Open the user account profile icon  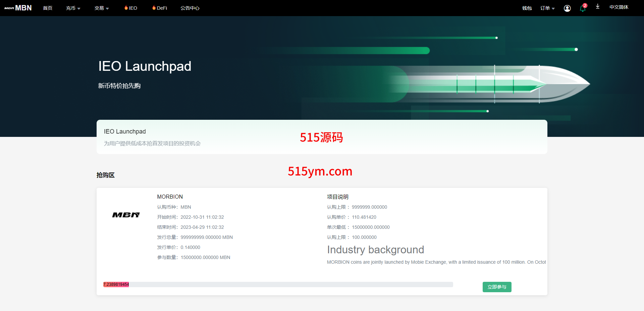click(x=567, y=8)
